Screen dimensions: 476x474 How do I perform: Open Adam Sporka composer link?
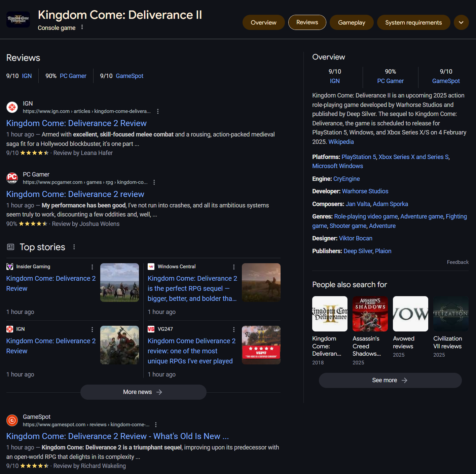pos(390,204)
